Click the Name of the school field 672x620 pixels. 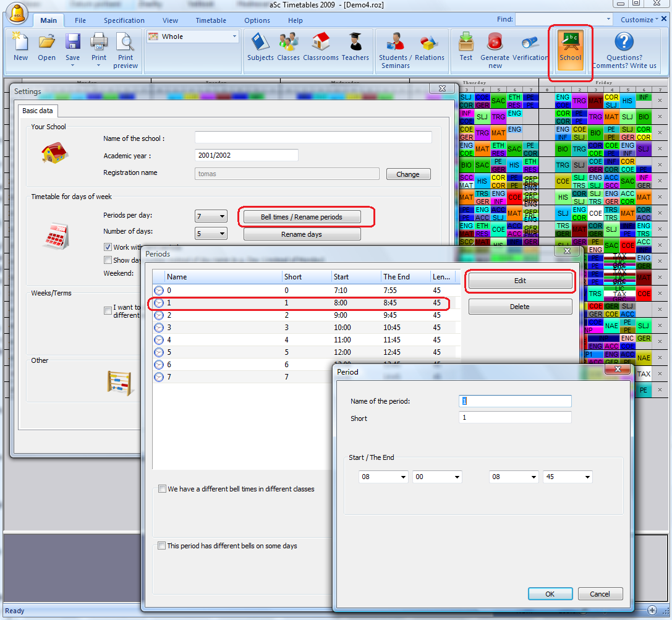pos(313,138)
